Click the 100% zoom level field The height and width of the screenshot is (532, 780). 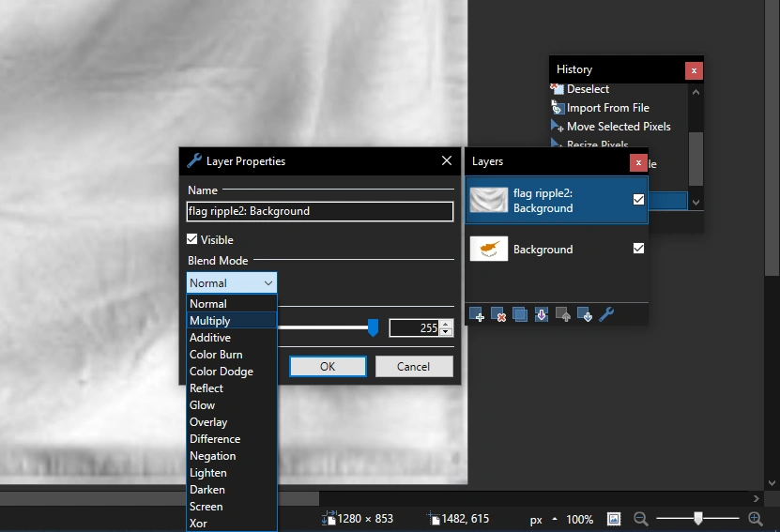579,520
